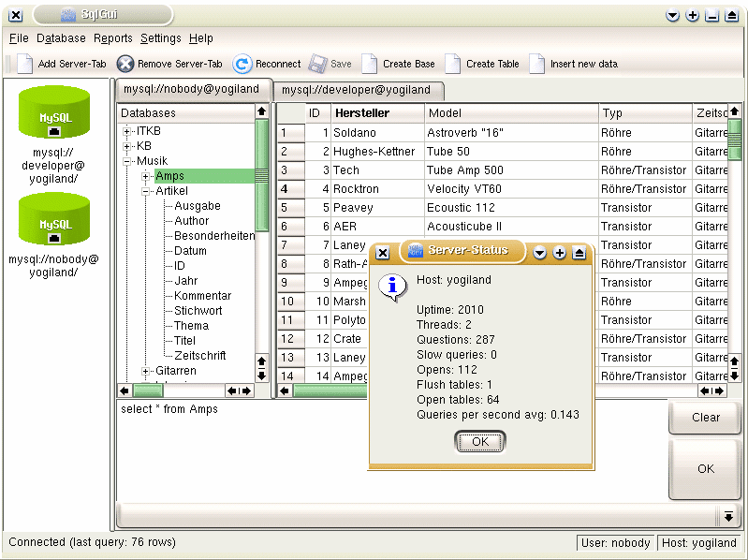Collapse the Artikel table node
748x560 pixels.
pos(145,192)
